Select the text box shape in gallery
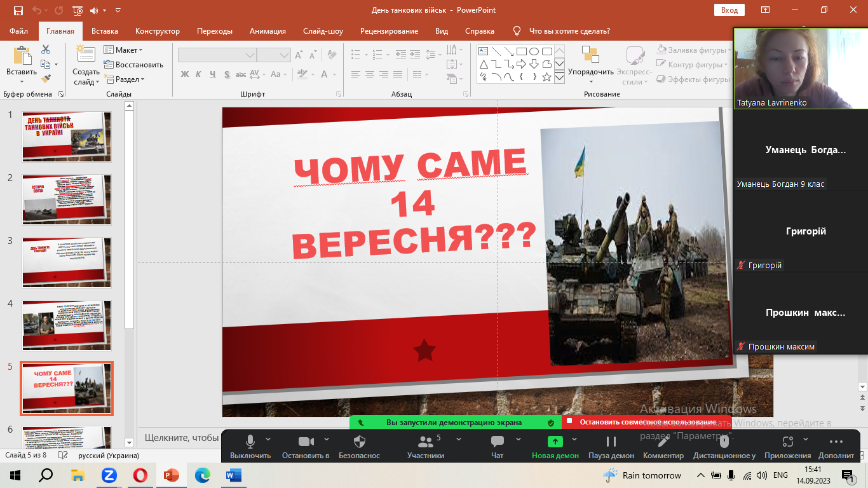Viewport: 868px width, 488px height. pos(484,51)
